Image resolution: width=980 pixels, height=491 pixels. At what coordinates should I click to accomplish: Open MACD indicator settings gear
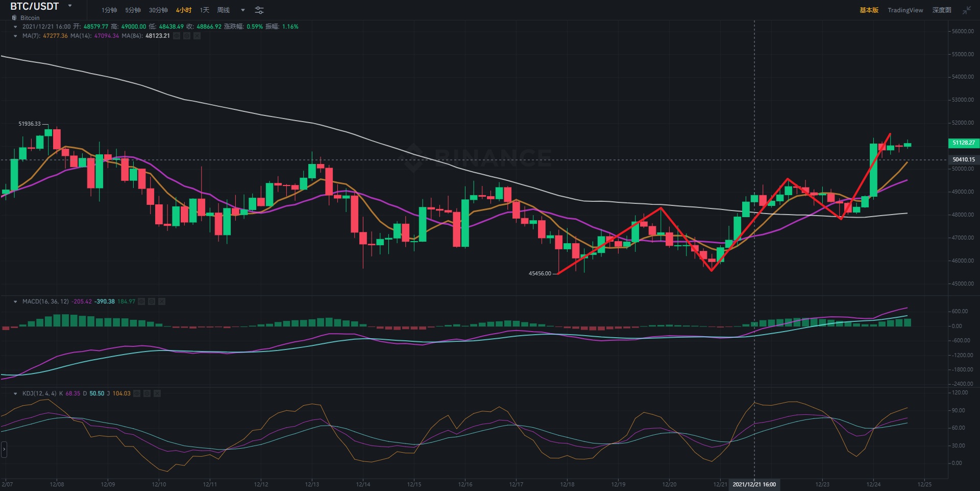pyautogui.click(x=152, y=301)
